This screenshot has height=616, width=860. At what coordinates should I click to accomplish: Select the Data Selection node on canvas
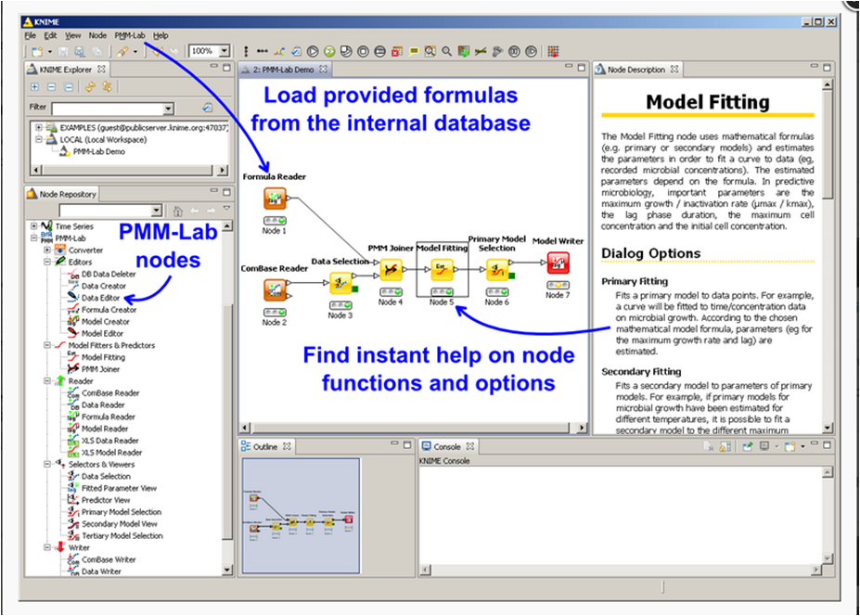[x=340, y=283]
